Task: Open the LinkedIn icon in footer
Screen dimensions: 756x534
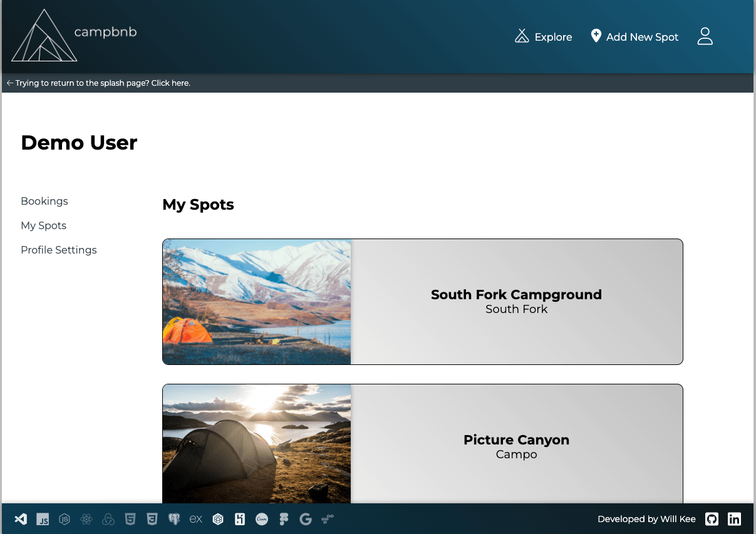Action: point(734,519)
